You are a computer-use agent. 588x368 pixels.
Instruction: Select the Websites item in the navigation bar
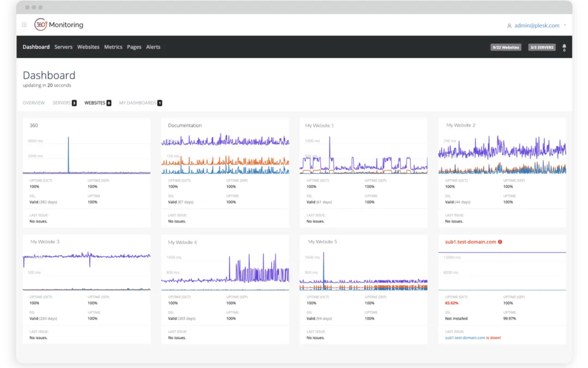tap(88, 47)
